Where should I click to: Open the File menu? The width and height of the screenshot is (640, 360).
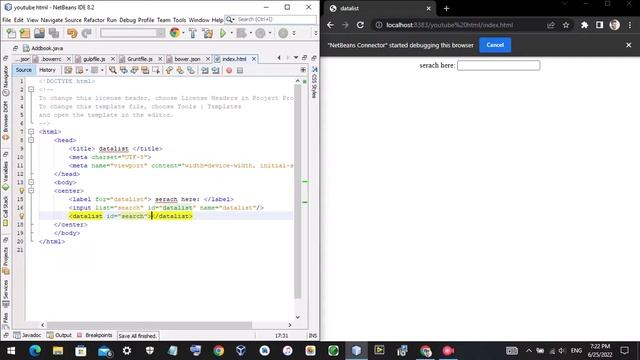7,20
